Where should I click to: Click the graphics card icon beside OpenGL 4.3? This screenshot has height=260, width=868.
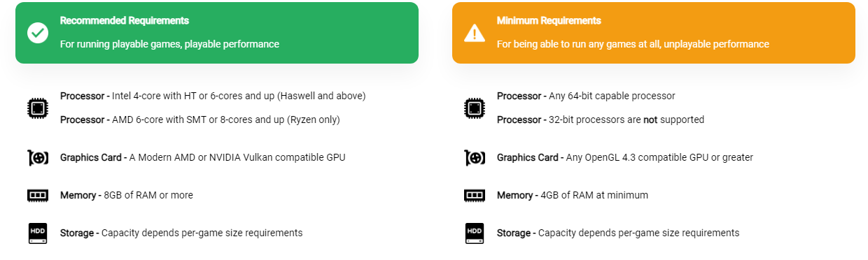[x=475, y=158]
